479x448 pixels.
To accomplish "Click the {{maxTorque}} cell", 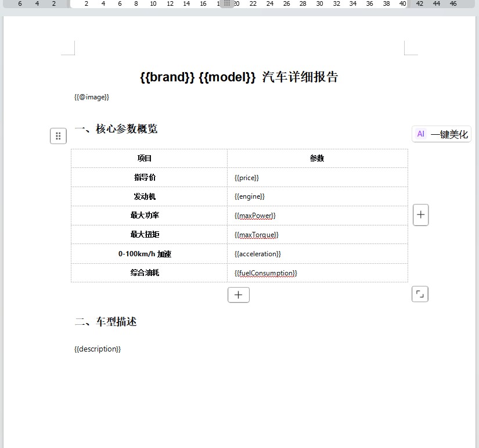I will 318,235.
